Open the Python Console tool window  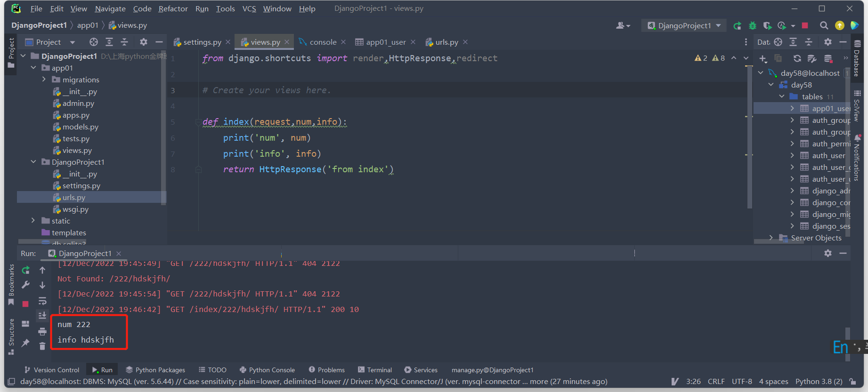267,370
